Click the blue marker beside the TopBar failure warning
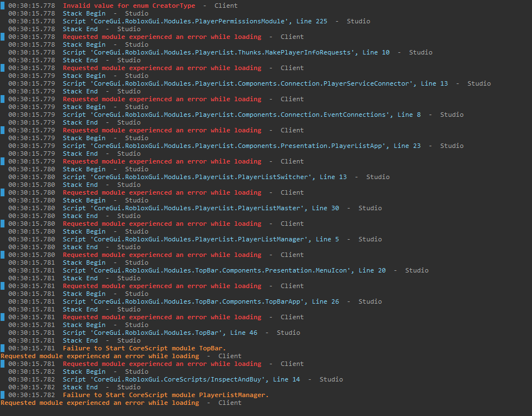532x416 pixels. [2, 349]
